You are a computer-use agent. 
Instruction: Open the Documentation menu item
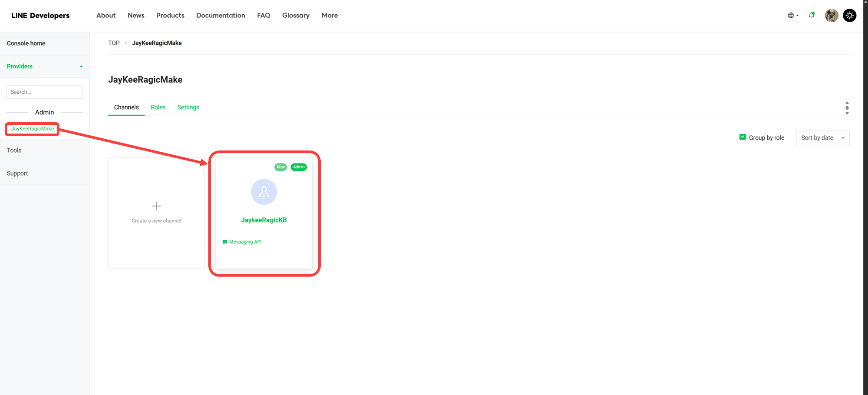(220, 15)
